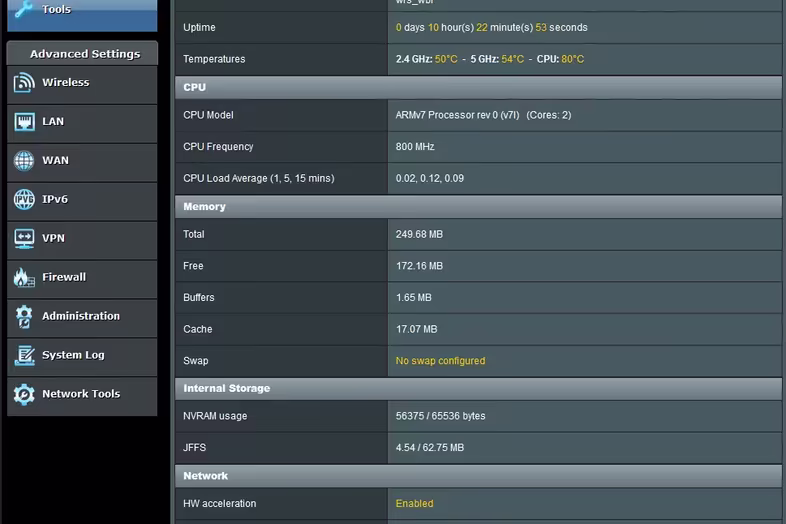Open the Administration page
The width and height of the screenshot is (786, 524).
click(x=82, y=316)
